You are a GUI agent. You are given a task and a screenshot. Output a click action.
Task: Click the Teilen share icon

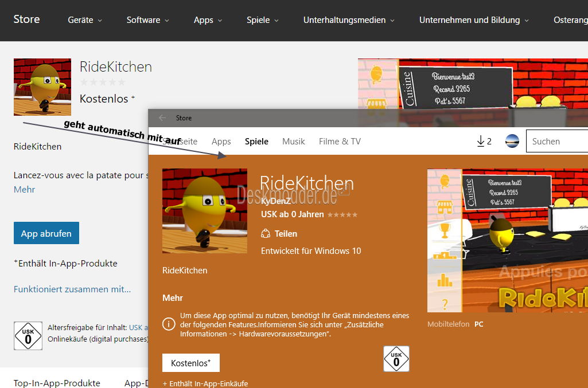tap(266, 234)
